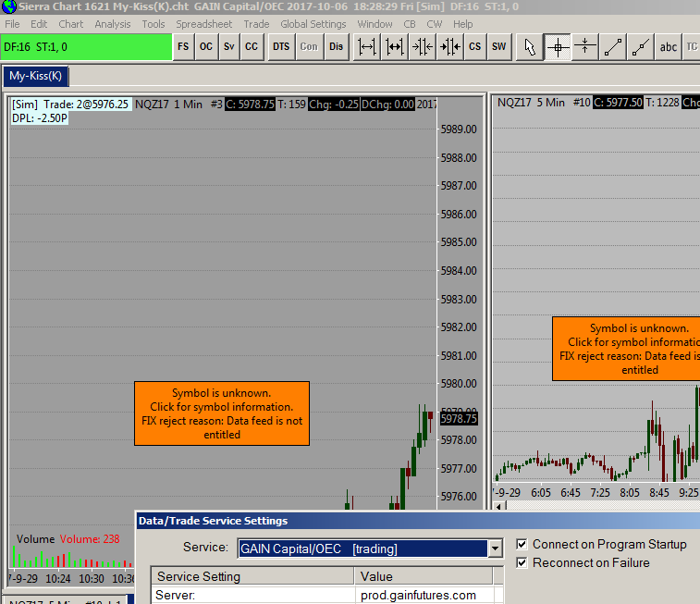Click the Dis disconnect toolbar button
Viewport: 700px width, 604px height.
pos(337,47)
